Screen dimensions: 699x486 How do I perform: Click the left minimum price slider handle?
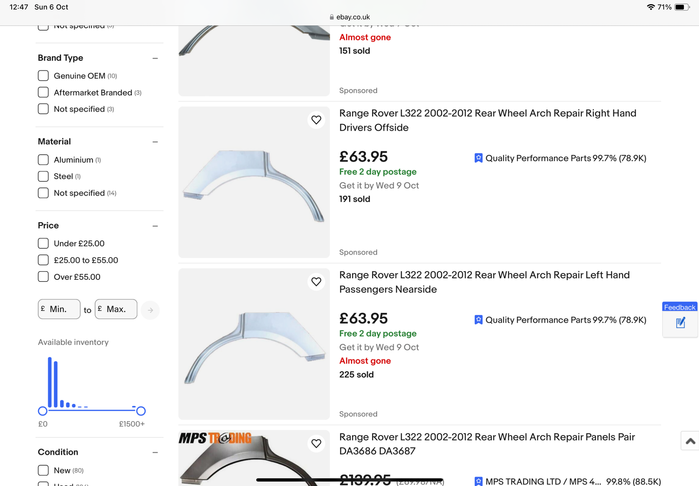pos(43,411)
